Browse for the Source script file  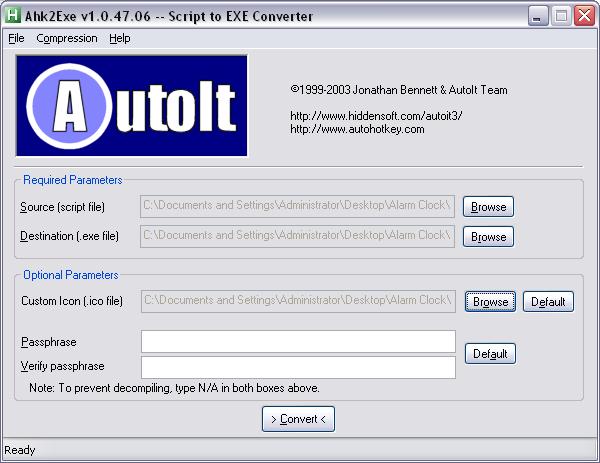[488, 207]
